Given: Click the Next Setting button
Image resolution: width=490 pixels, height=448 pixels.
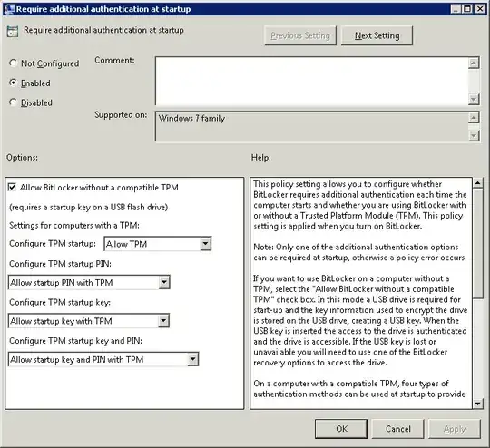Looking at the screenshot, I should point(377,35).
